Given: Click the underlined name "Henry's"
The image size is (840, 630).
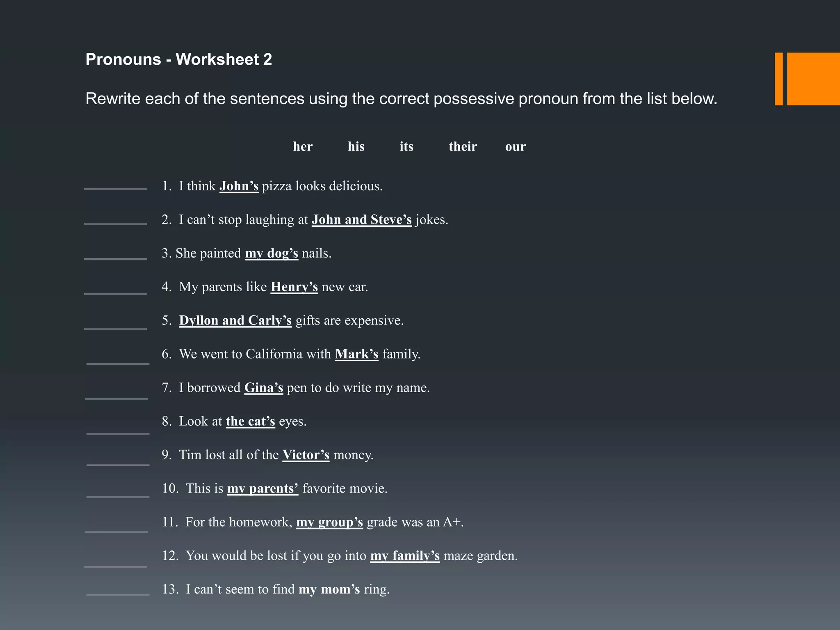Looking at the screenshot, I should coord(294,287).
